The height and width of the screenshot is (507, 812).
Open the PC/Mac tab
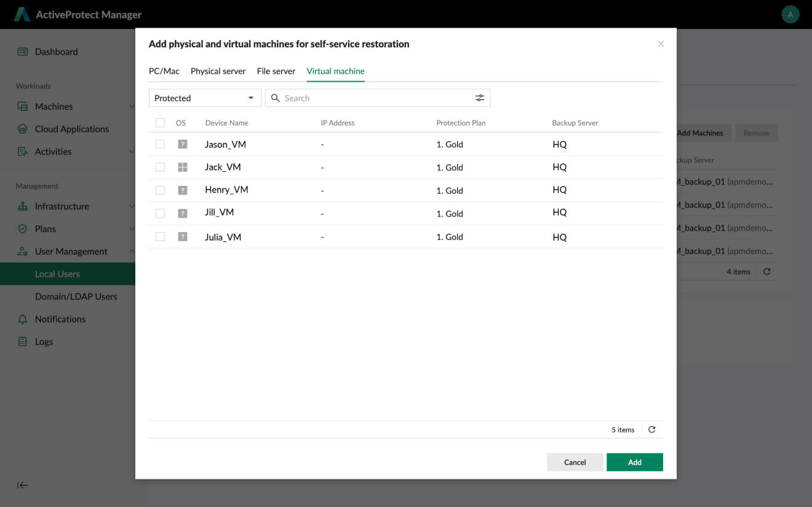coord(164,71)
